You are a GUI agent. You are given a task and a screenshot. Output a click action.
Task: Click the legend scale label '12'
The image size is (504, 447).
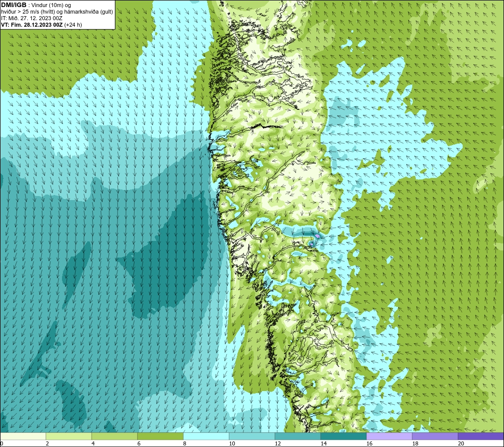[x=278, y=443]
